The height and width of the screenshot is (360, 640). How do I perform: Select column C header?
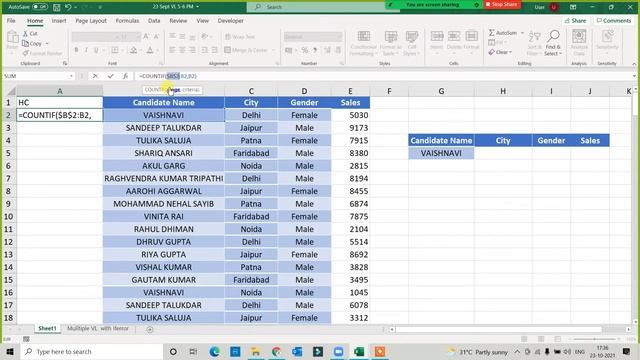(x=251, y=91)
